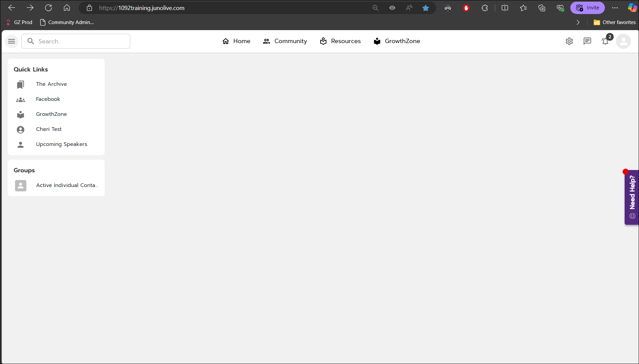Screen dimensions: 639x364
Task: Open the Resources menu item
Action: tap(340, 41)
